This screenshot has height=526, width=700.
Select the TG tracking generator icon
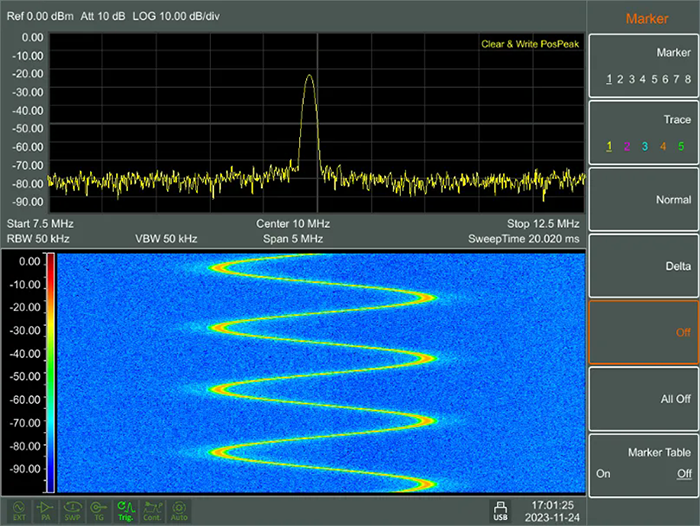pos(99,511)
